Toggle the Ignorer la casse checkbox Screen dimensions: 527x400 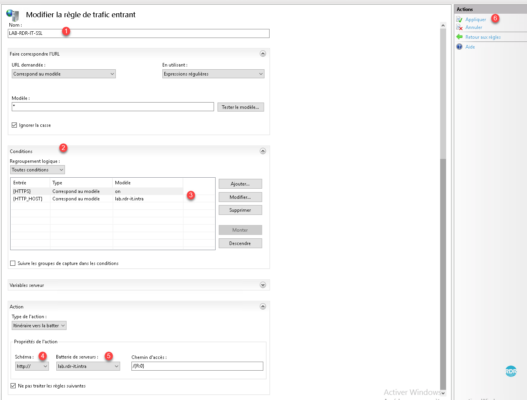click(14, 125)
